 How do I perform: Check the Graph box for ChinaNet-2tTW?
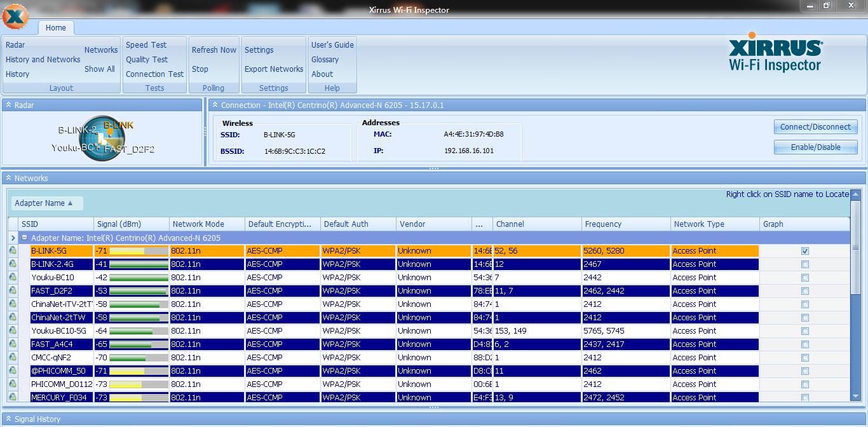[x=805, y=318]
